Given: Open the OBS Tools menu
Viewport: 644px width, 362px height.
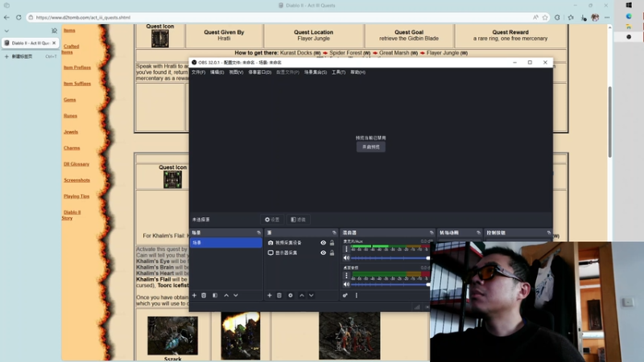Looking at the screenshot, I should (338, 72).
